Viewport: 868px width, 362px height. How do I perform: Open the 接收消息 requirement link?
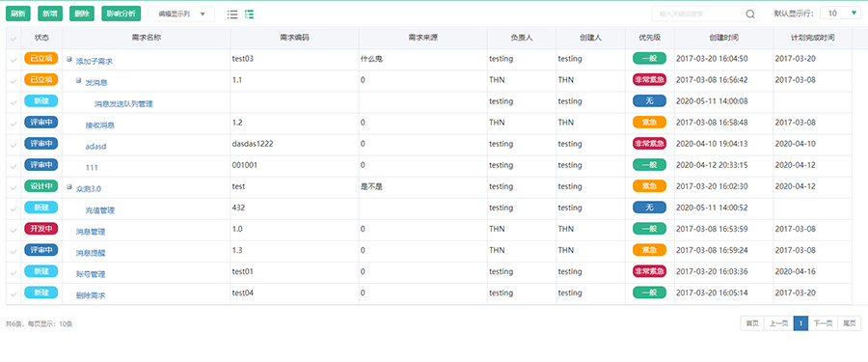pos(99,125)
